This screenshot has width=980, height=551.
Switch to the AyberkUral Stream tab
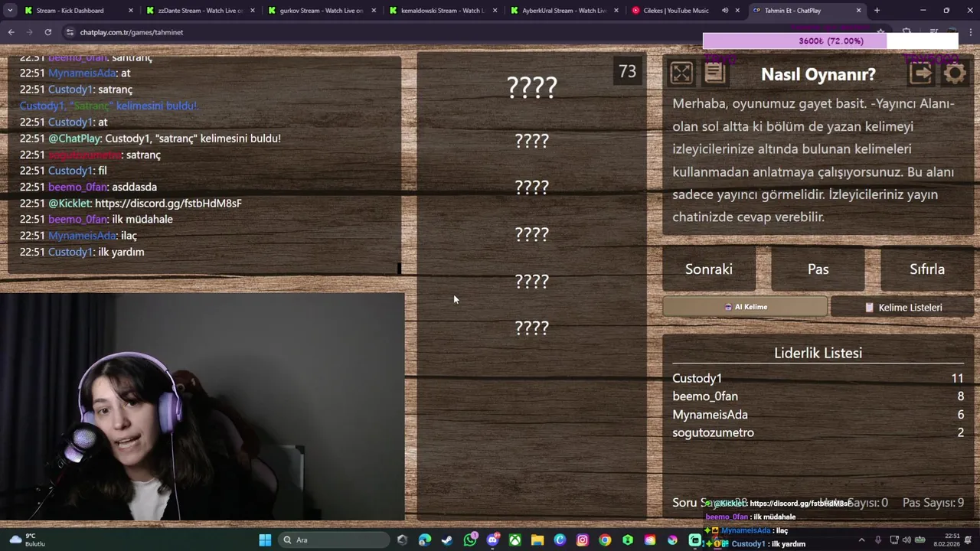(x=563, y=11)
